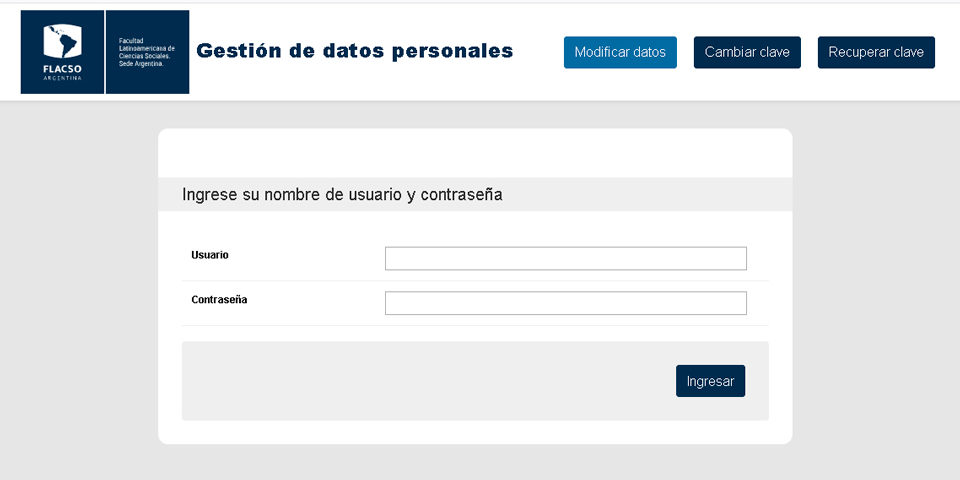This screenshot has height=480, width=960.
Task: Open the Cambiar clave option
Action: tap(747, 52)
